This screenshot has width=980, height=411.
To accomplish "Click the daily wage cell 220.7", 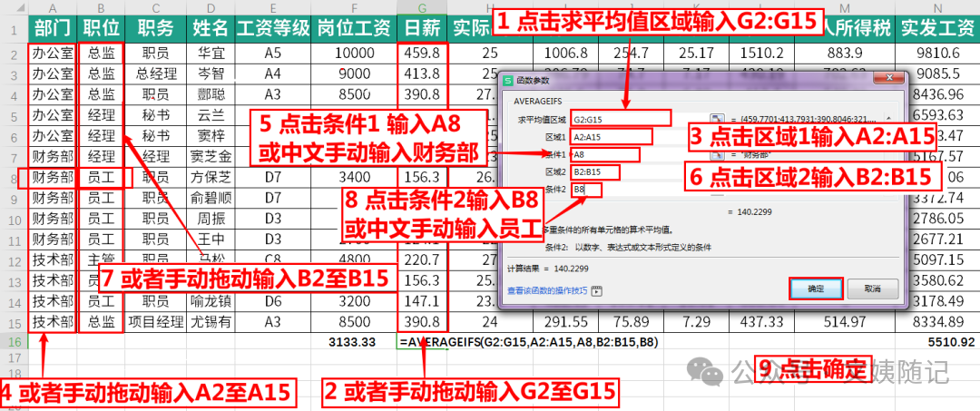I will [422, 258].
